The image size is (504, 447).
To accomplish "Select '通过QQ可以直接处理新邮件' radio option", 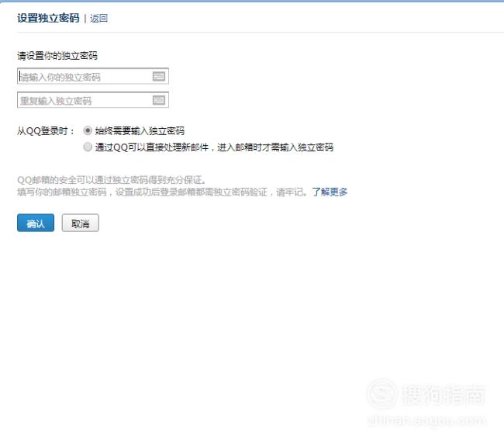I will click(x=88, y=147).
